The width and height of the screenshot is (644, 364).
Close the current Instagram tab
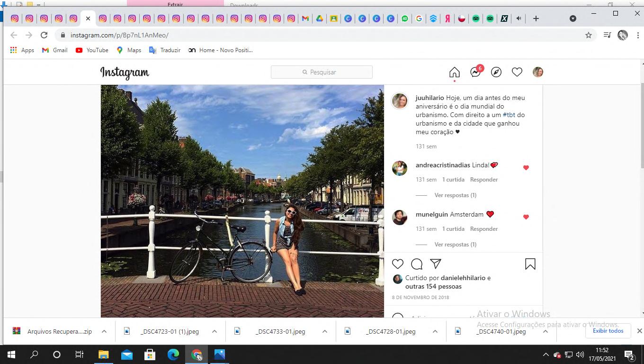88,18
